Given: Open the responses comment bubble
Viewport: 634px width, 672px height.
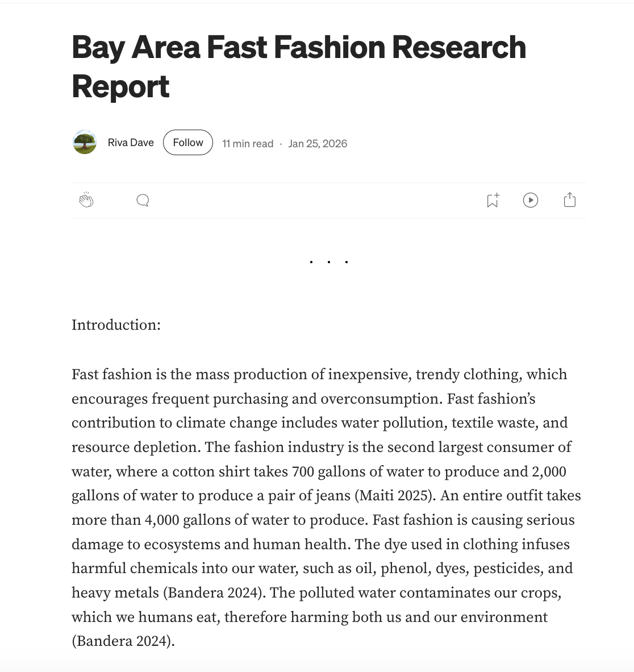Looking at the screenshot, I should (x=143, y=200).
